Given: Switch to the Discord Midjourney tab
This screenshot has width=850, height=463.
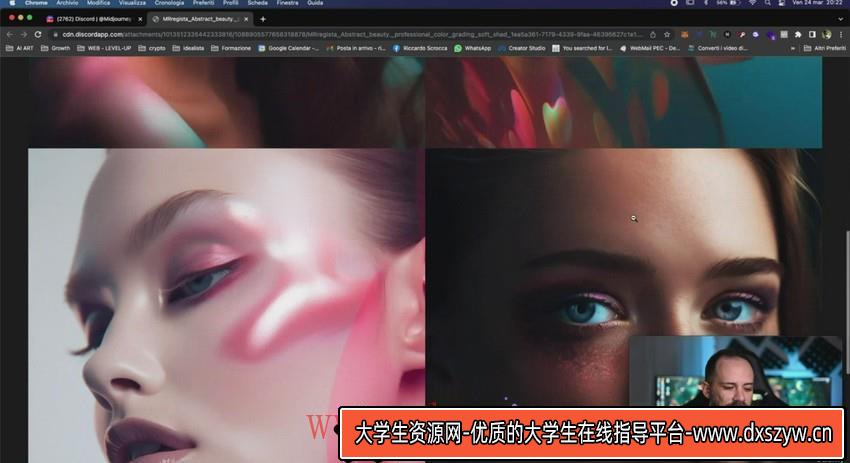Looking at the screenshot, I should 94,19.
